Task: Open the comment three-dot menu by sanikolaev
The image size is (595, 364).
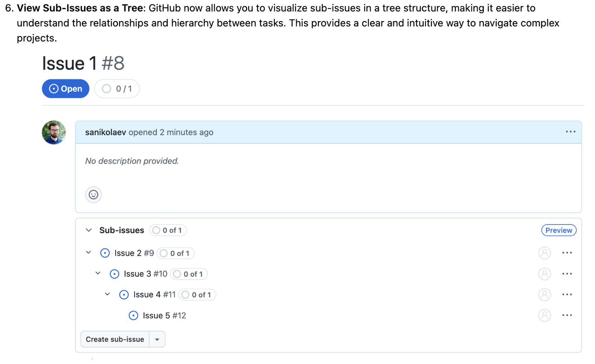Action: 571,132
